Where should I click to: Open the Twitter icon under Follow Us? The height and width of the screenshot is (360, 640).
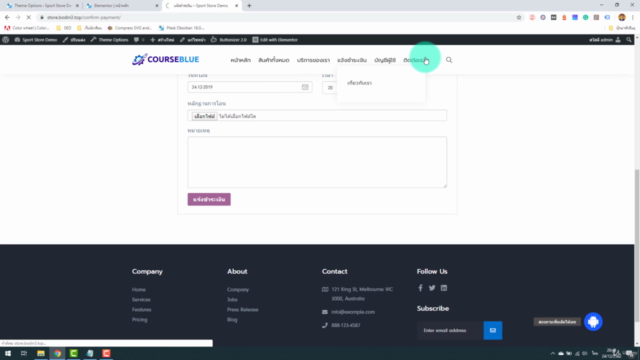coord(432,288)
